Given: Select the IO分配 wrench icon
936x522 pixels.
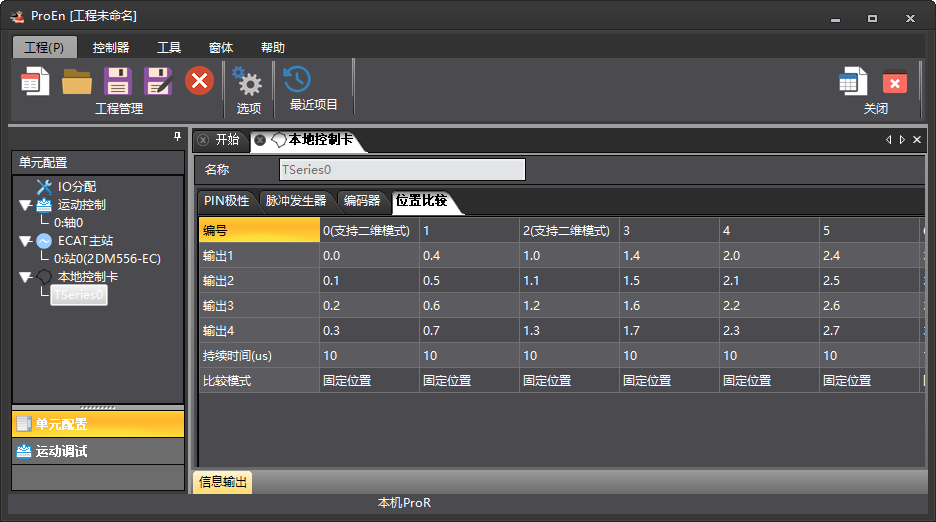Looking at the screenshot, I should click(x=44, y=187).
